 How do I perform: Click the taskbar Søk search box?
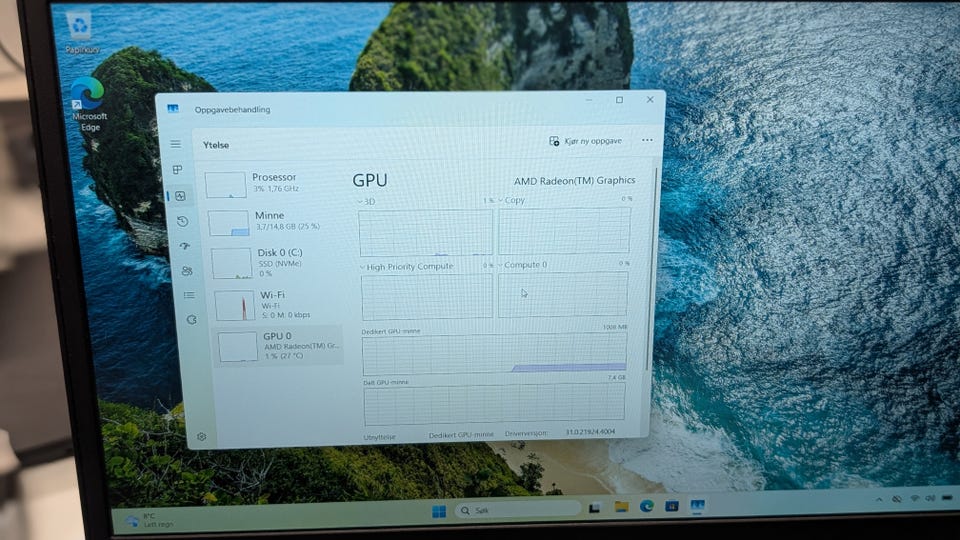coord(518,509)
